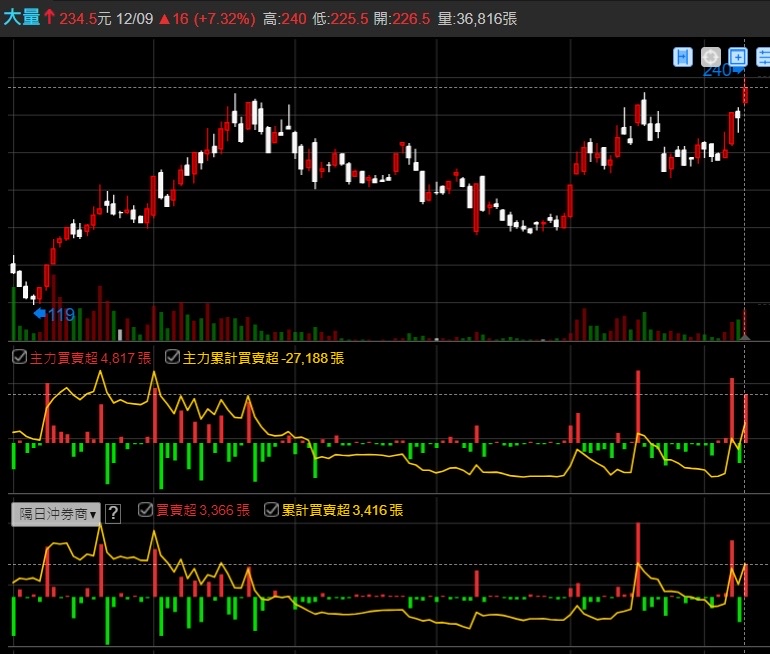The height and width of the screenshot is (654, 770).
Task: Click the latest red candlestick near 240
Action: click(745, 94)
